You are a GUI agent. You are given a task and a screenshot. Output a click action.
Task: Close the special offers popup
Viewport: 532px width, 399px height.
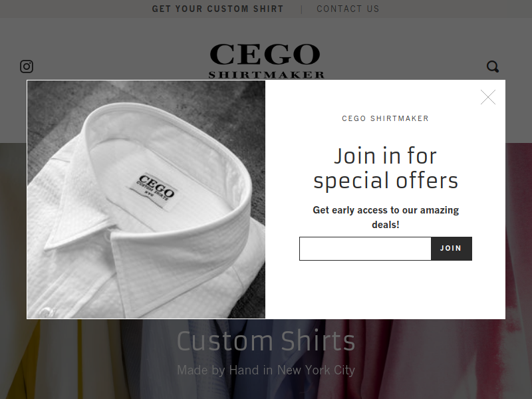(488, 97)
